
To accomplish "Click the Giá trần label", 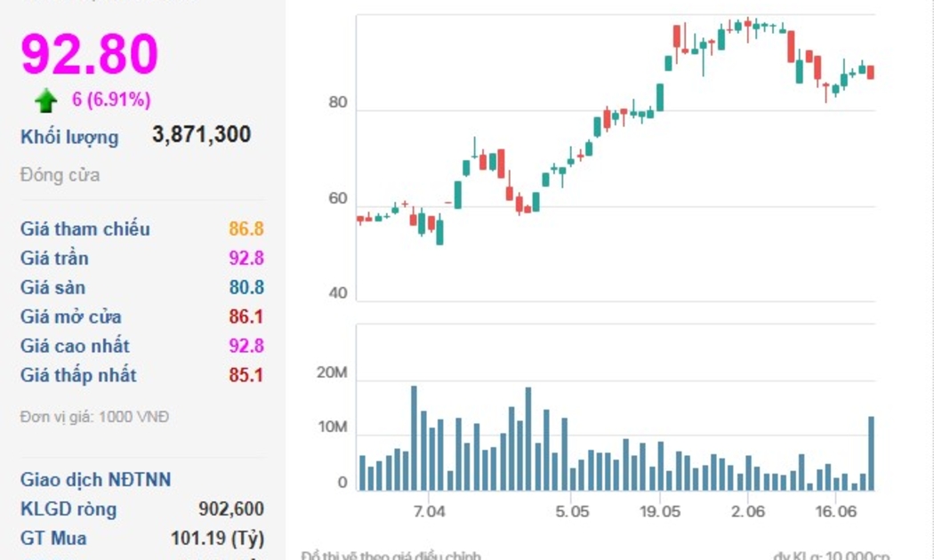I will click(54, 259).
